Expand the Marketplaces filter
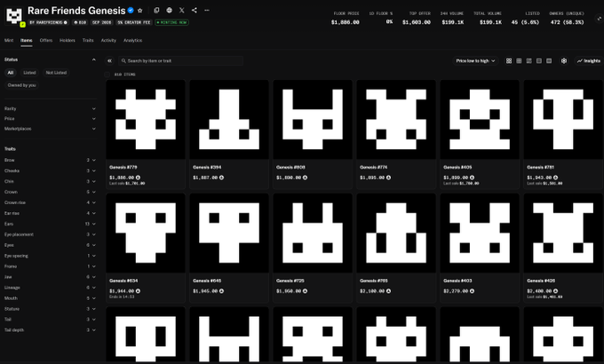The width and height of the screenshot is (604, 364). tap(50, 129)
